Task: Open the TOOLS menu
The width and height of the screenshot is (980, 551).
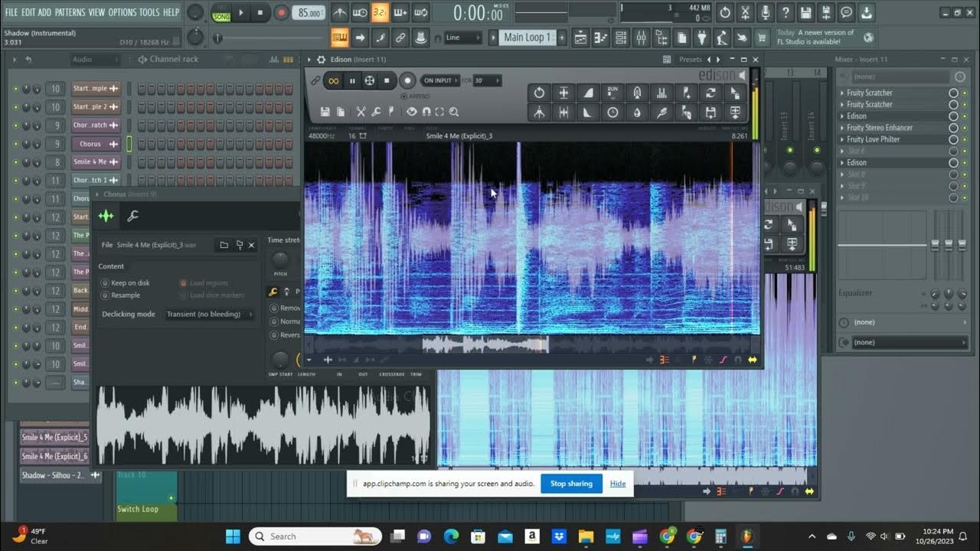Action: click(149, 12)
